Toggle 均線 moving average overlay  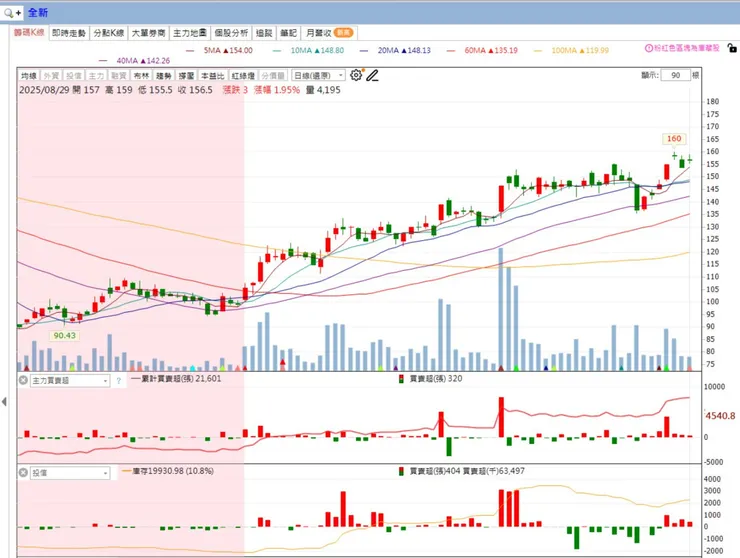tap(28, 76)
